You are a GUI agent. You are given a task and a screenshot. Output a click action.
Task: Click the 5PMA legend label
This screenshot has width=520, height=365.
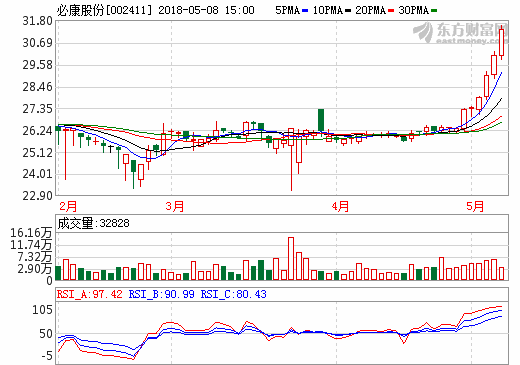(x=287, y=10)
